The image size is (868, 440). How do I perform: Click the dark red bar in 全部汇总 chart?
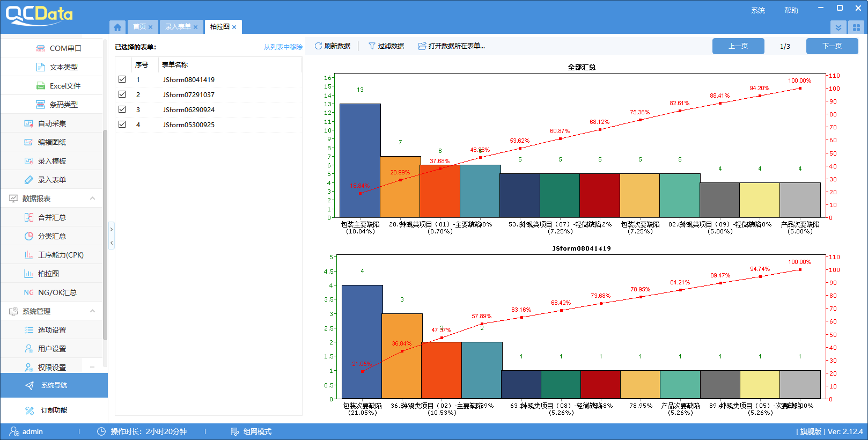[600, 195]
